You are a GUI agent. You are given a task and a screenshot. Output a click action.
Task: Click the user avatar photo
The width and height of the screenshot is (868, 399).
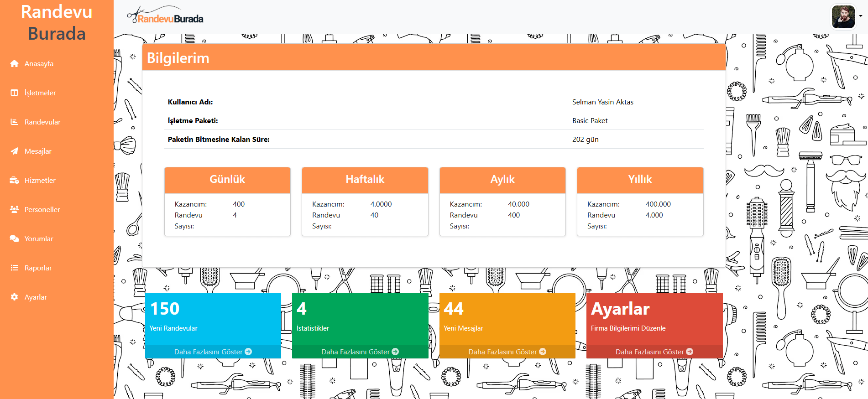[843, 17]
